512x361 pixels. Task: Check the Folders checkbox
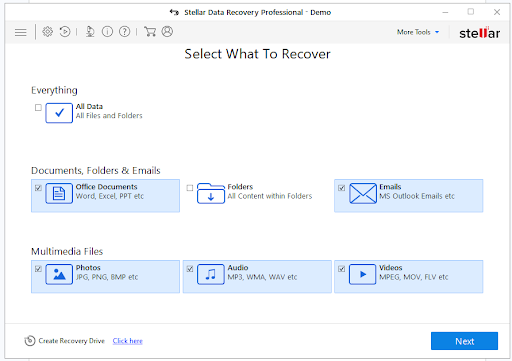pos(190,188)
